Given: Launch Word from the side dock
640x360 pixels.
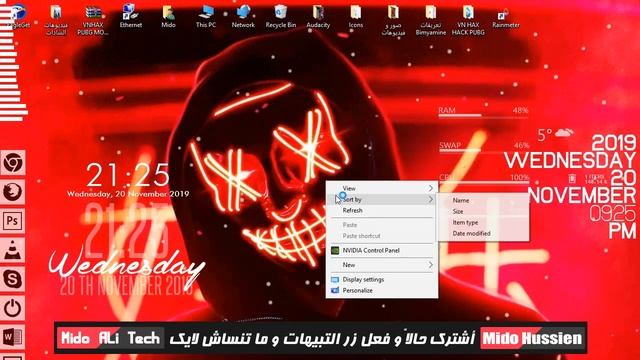Looking at the screenshot, I should click(12, 337).
